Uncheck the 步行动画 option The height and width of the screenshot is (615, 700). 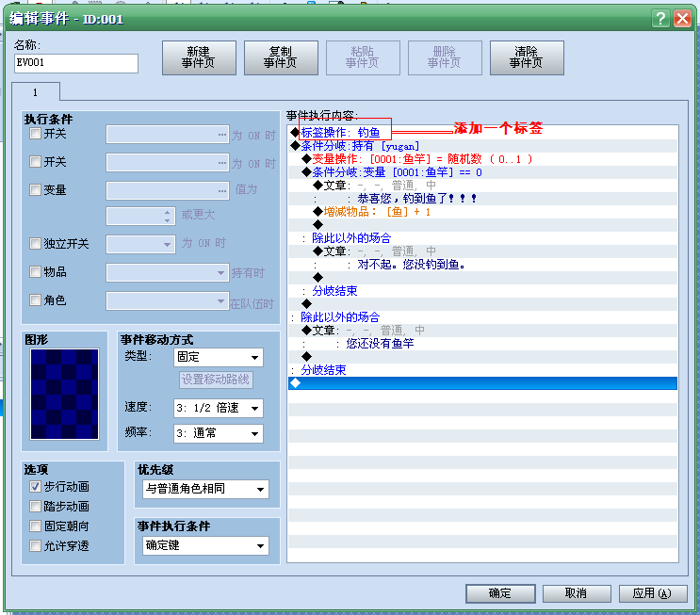click(x=35, y=487)
